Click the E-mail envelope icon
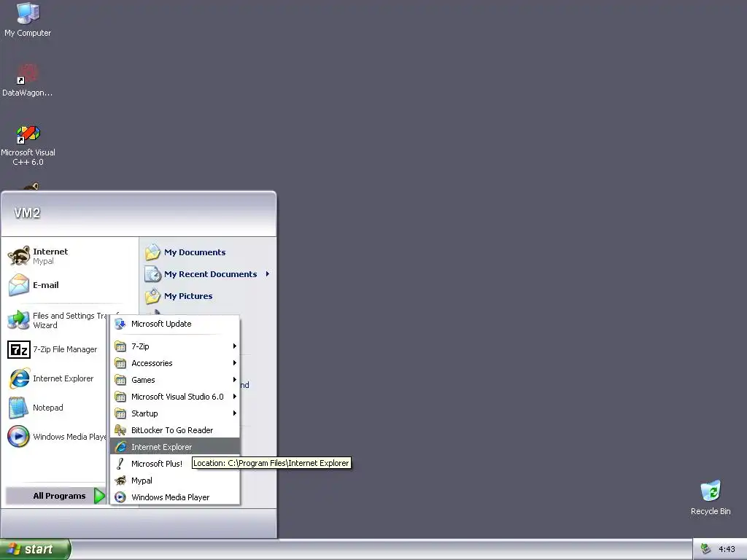 click(19, 285)
